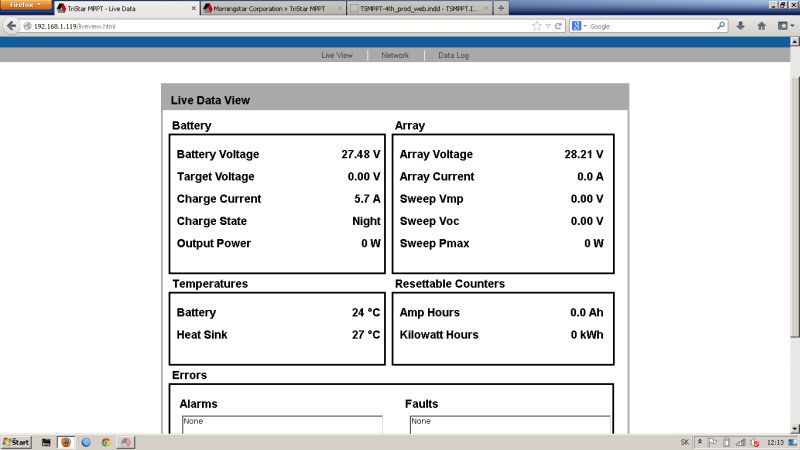
Task: Select the Array Voltage 28.21 V value
Action: [584, 154]
